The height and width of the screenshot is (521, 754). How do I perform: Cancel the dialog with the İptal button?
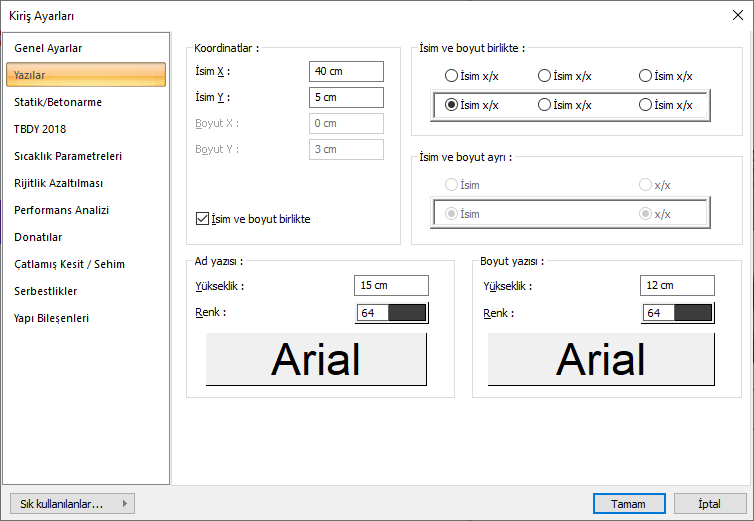tap(710, 504)
